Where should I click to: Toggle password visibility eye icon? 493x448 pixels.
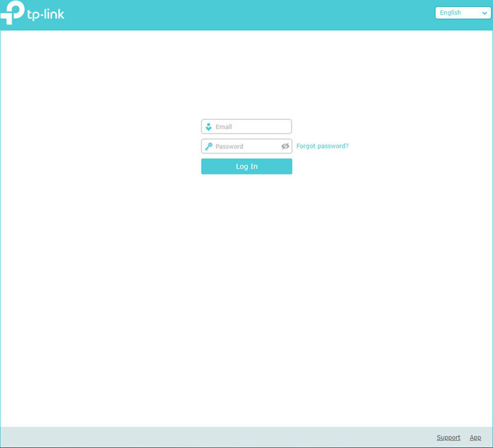pos(285,147)
